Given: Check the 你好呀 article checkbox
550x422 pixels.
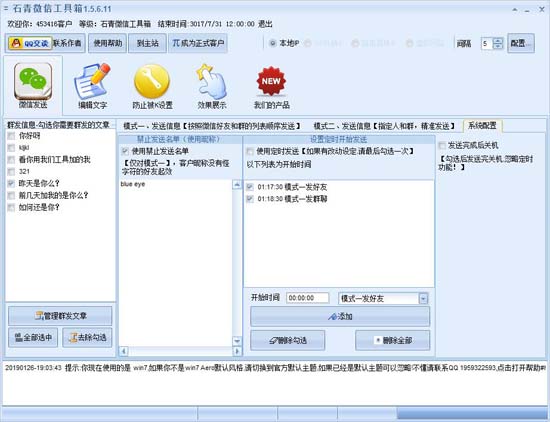Looking at the screenshot, I should [11, 136].
